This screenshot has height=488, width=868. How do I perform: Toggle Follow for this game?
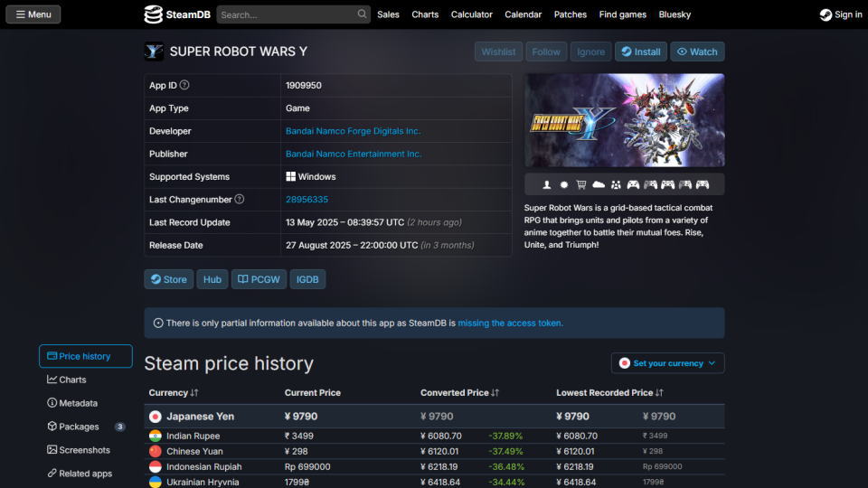point(546,52)
